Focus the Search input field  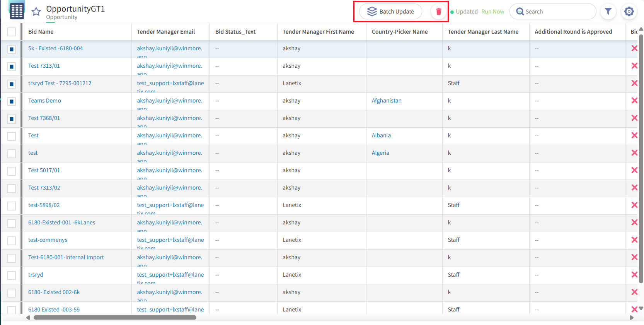553,12
